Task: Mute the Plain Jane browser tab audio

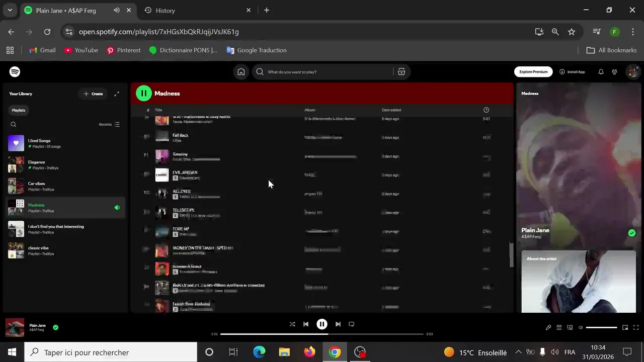Action: pos(117,10)
